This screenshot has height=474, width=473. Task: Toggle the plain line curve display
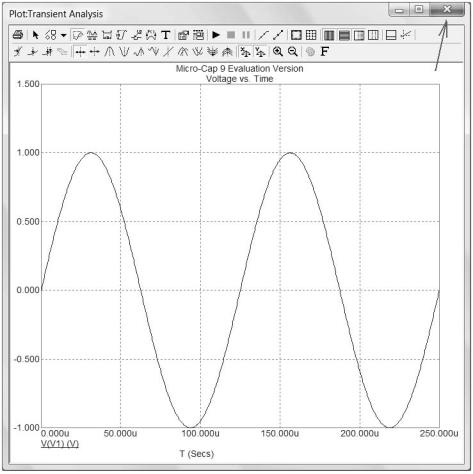(263, 35)
